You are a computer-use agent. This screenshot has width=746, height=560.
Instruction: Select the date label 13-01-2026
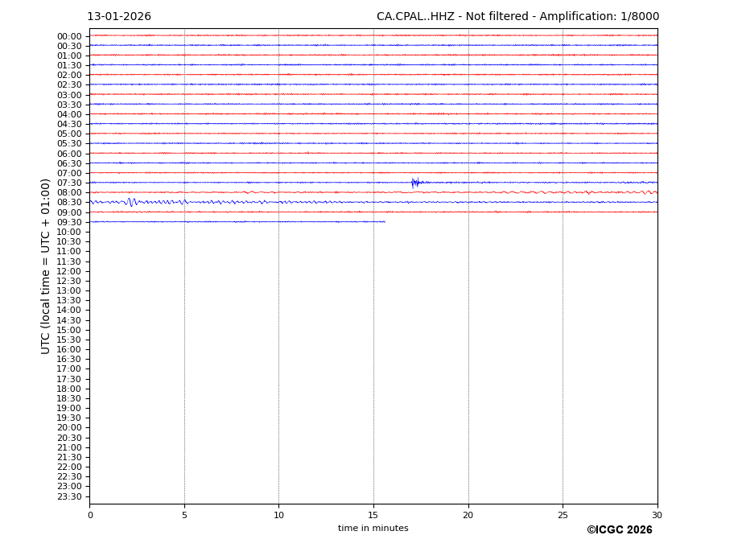[x=119, y=17]
